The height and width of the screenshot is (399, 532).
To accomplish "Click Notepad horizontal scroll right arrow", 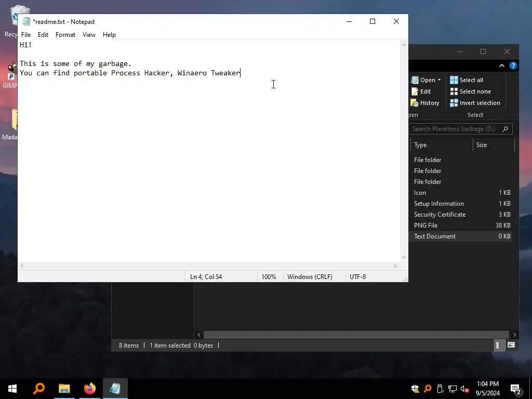I will point(395,266).
